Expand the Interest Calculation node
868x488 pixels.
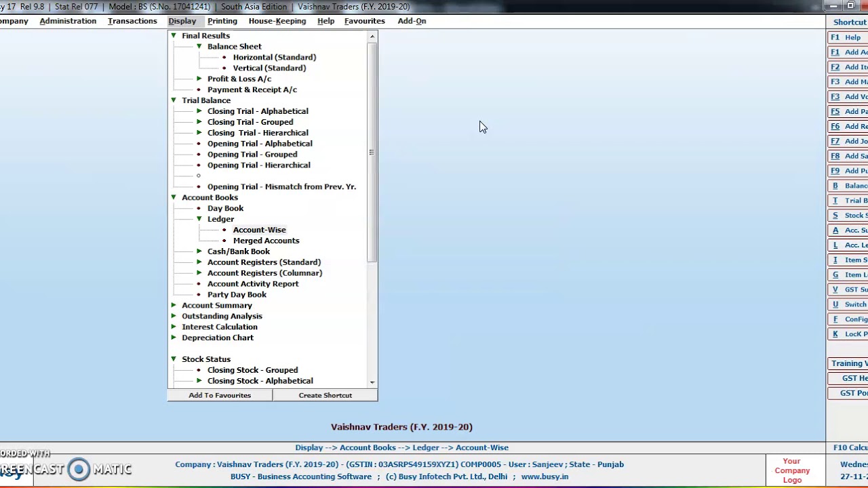[x=174, y=327]
